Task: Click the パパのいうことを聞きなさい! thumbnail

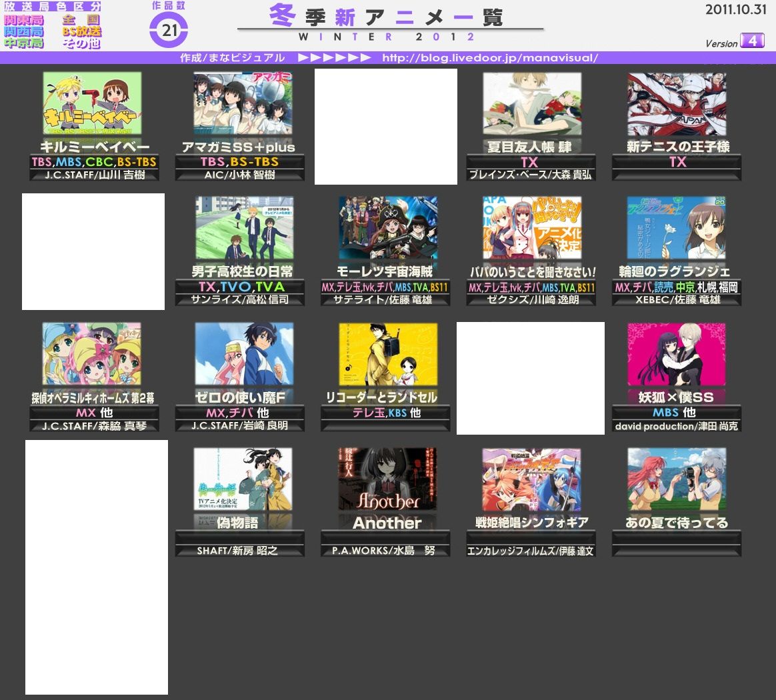Action: tap(532, 228)
